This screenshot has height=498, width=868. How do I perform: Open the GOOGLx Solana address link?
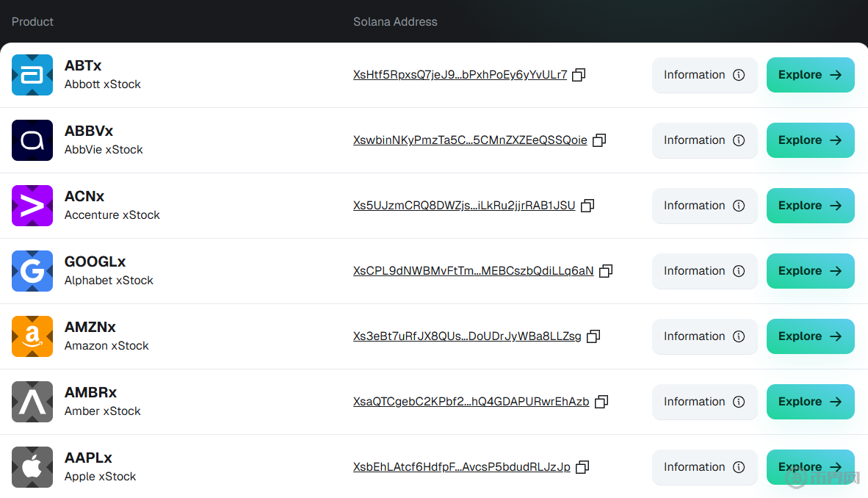coord(473,271)
